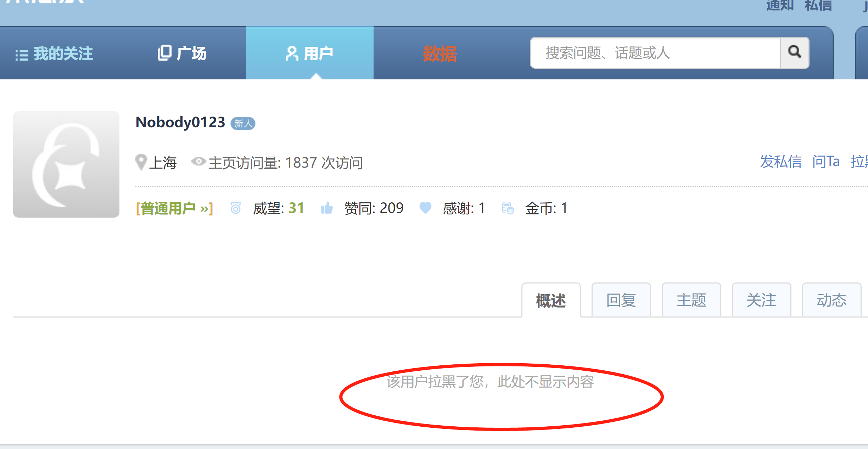Click the coins icon beside 金币
The width and height of the screenshot is (868, 449).
click(x=508, y=208)
